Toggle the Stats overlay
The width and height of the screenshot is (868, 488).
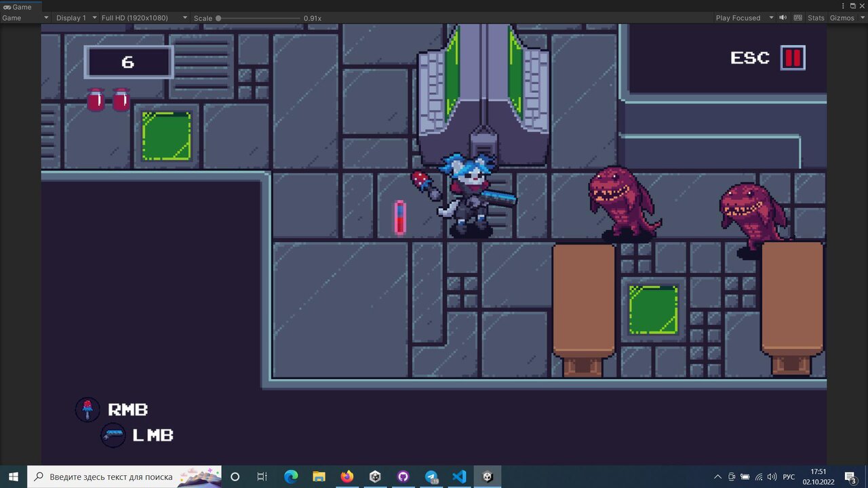(x=816, y=18)
